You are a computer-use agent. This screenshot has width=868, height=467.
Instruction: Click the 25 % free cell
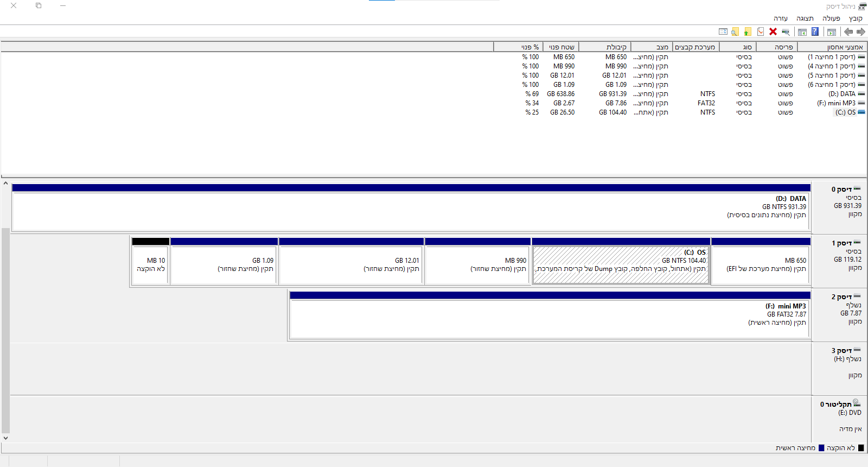pyautogui.click(x=532, y=112)
